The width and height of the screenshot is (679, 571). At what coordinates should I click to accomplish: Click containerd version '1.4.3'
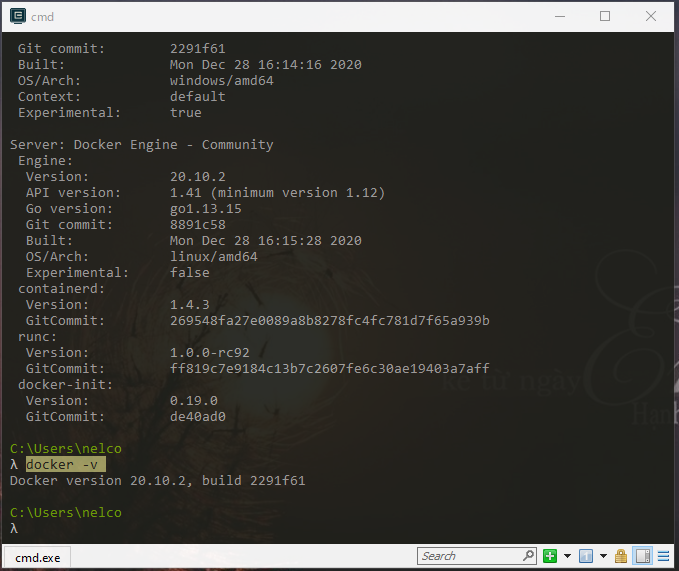coord(190,304)
